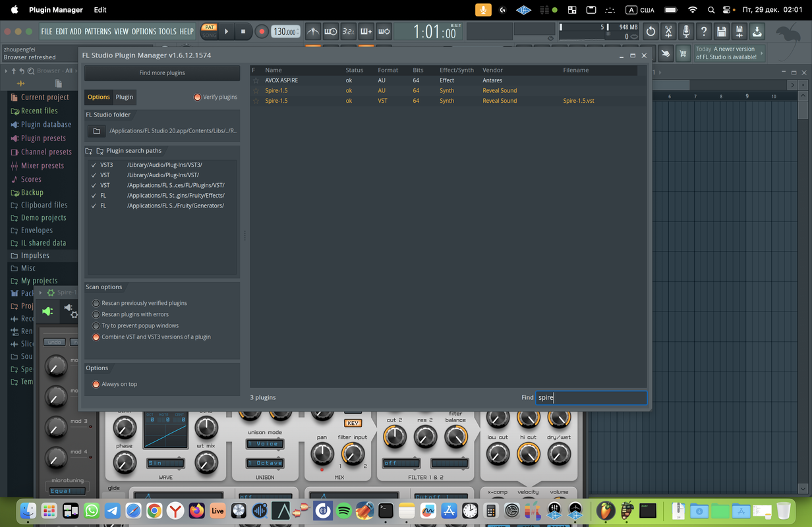Image resolution: width=812 pixels, height=527 pixels.
Task: Favorite the AVOX ASPIRE plugin star
Action: (256, 80)
